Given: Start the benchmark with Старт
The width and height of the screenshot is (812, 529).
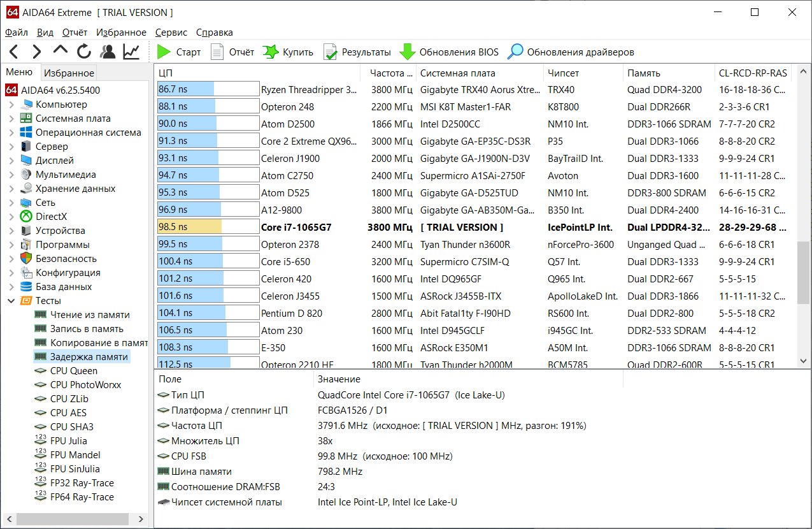Looking at the screenshot, I should (x=179, y=52).
